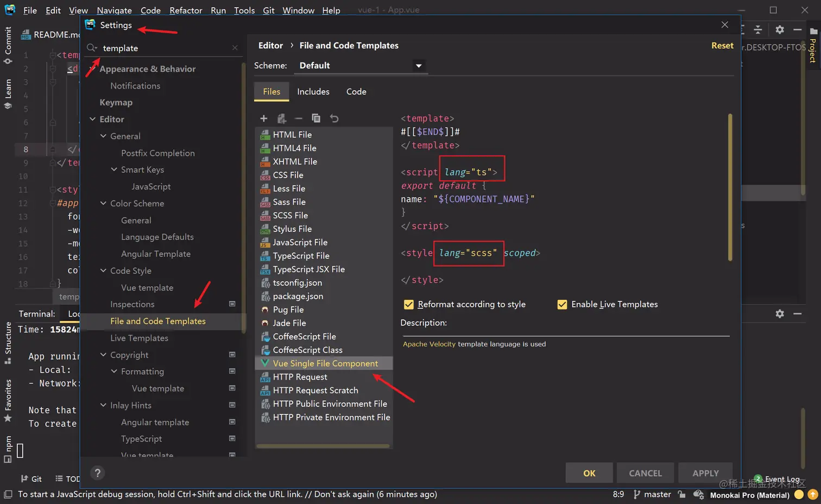
Task: Switch to the Includes tab
Action: tap(313, 92)
